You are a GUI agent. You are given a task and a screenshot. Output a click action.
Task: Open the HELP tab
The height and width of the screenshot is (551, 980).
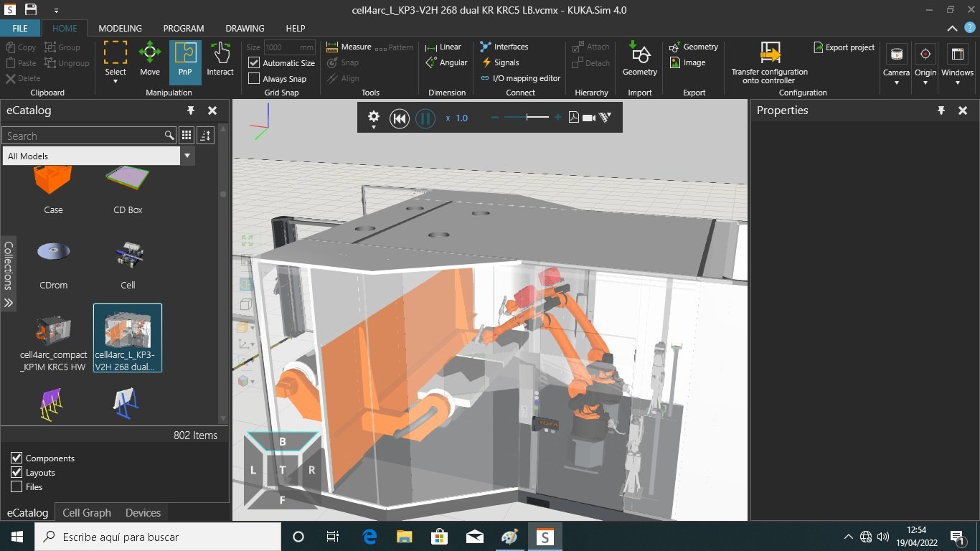click(296, 28)
